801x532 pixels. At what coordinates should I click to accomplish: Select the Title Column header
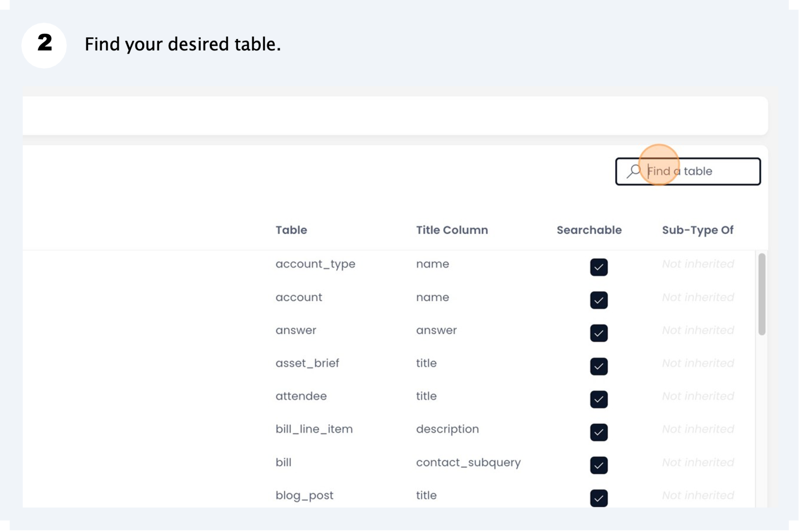(453, 230)
